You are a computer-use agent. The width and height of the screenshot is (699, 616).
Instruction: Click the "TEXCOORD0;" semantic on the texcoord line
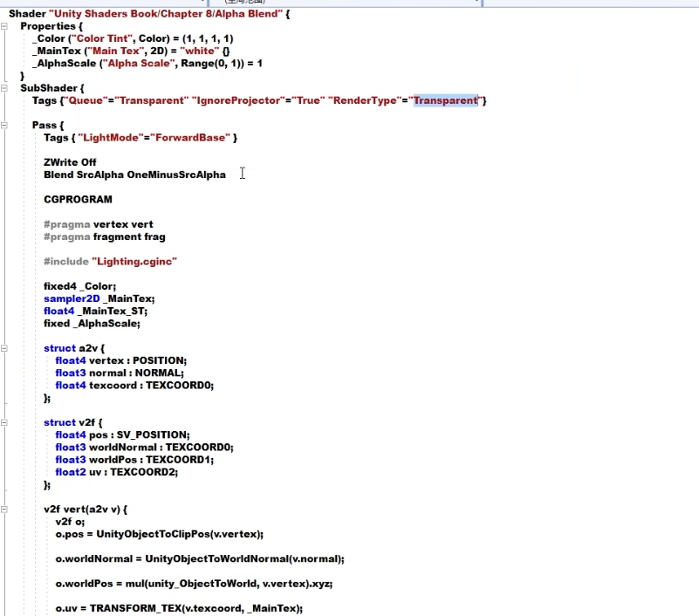[180, 386]
